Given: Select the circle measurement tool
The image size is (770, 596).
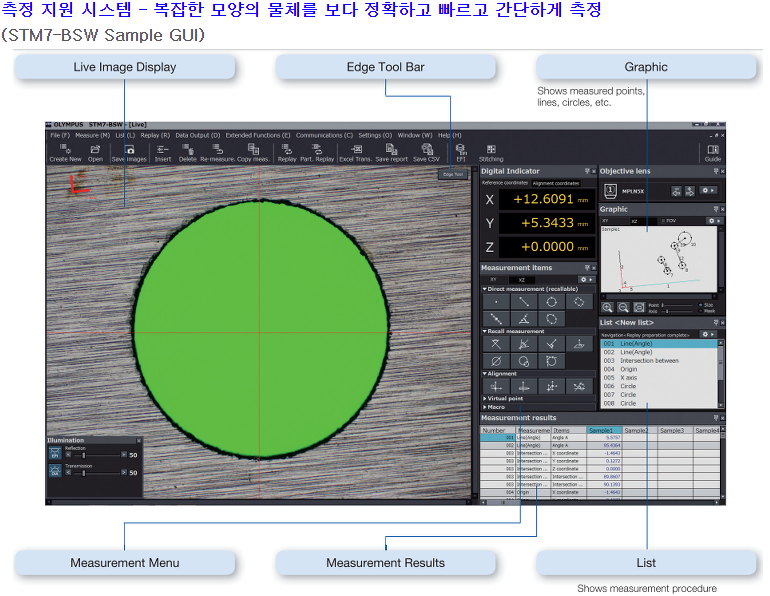Looking at the screenshot, I should pos(549,302).
